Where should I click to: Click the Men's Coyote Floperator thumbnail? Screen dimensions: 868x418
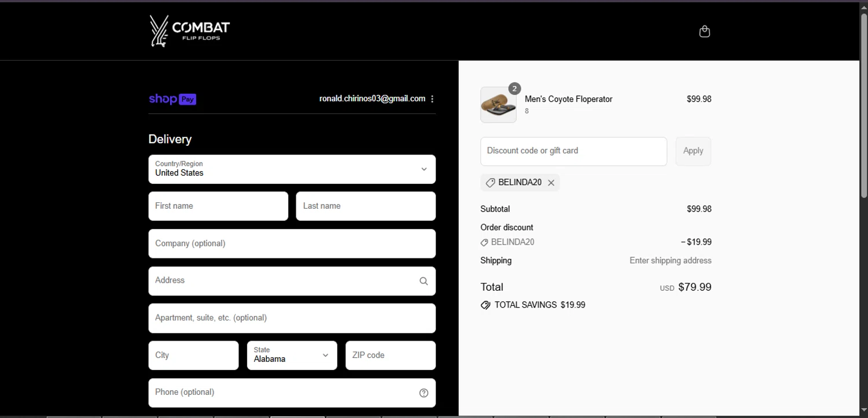click(498, 105)
